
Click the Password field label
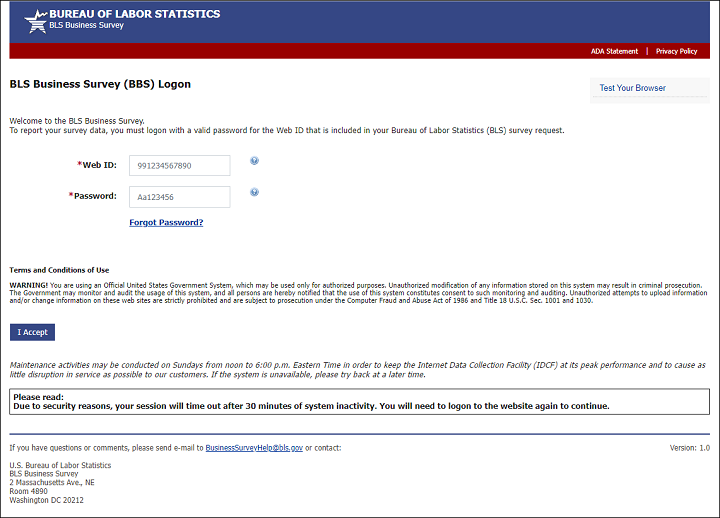pyautogui.click(x=93, y=196)
